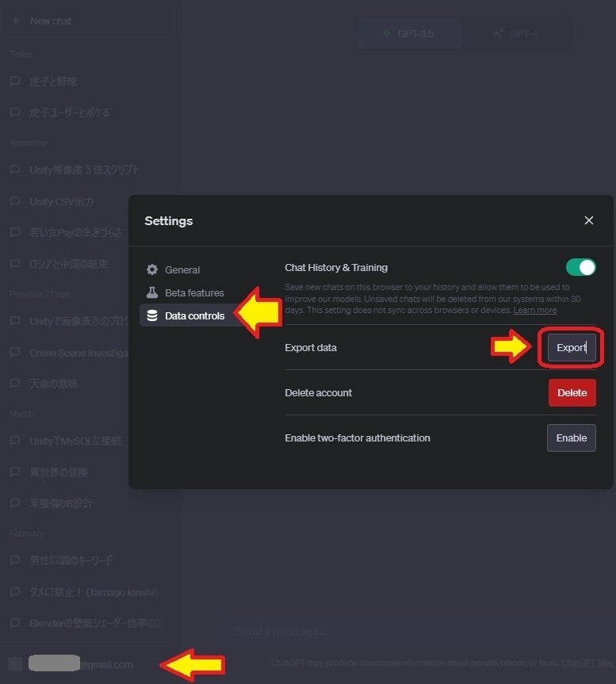Image resolution: width=616 pixels, height=684 pixels.
Task: Click chat bubble icon beside ロシアと中国の結束
Action: tap(15, 263)
